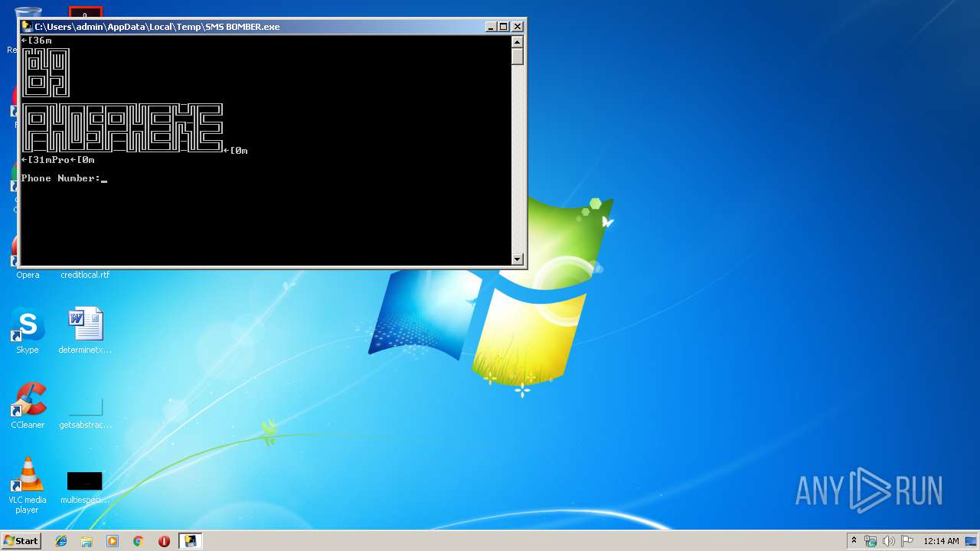Open the console window system menu icon
980x551 pixels.
point(27,26)
